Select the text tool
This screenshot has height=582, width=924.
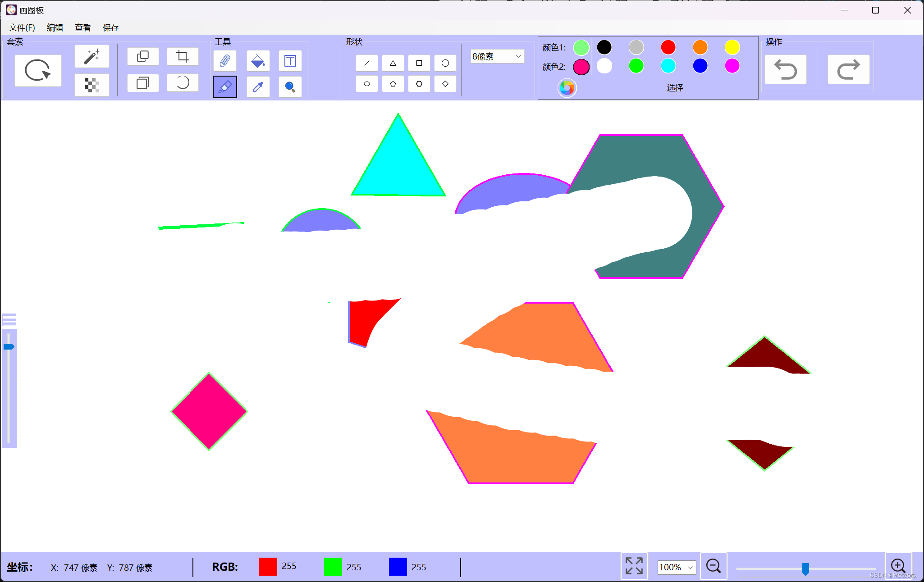[290, 61]
